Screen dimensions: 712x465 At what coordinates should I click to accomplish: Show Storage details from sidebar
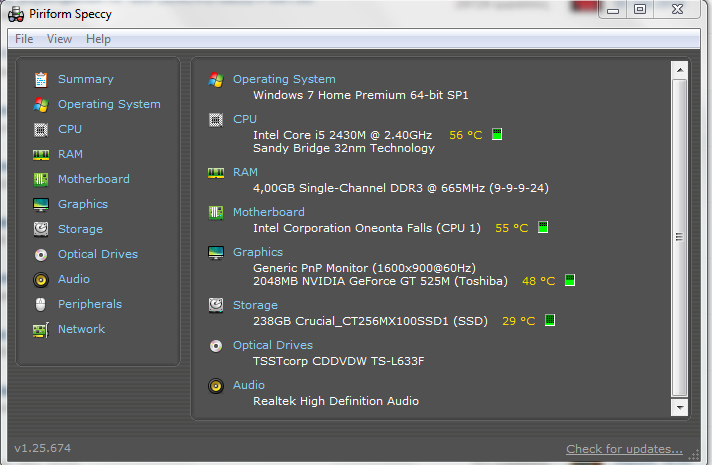(x=80, y=229)
